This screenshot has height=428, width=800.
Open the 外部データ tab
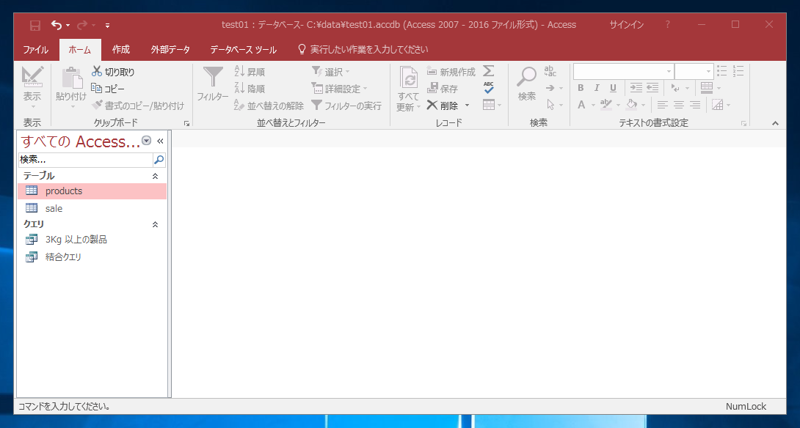click(170, 50)
